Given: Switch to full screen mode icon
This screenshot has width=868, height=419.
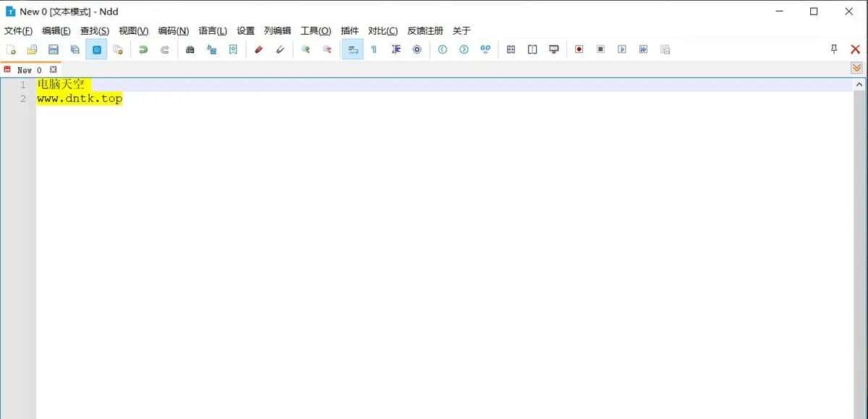Looking at the screenshot, I should [x=553, y=49].
